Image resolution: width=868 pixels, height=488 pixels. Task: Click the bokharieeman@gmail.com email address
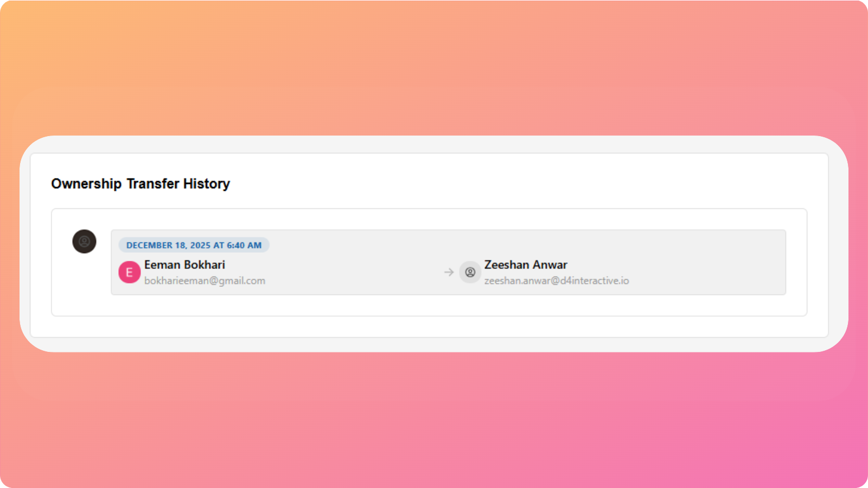tap(205, 281)
